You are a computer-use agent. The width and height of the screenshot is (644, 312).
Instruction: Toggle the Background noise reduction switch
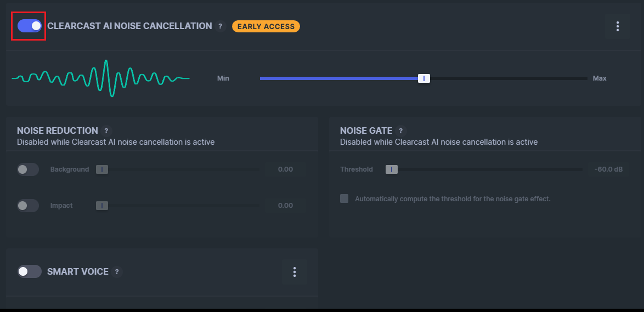pyautogui.click(x=28, y=169)
